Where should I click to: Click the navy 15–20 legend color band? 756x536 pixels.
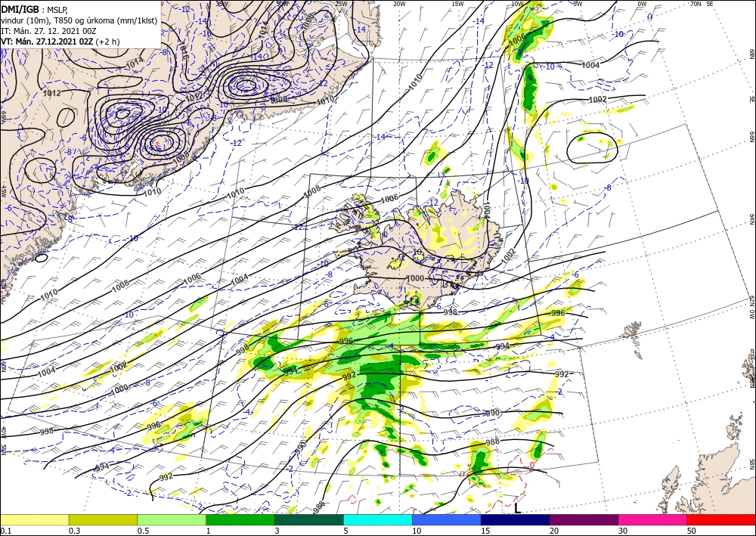click(516, 519)
